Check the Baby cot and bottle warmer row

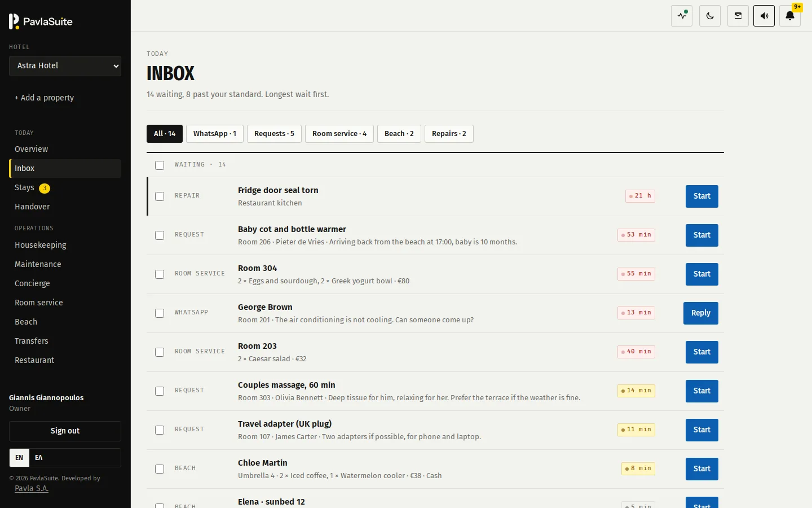pos(160,235)
